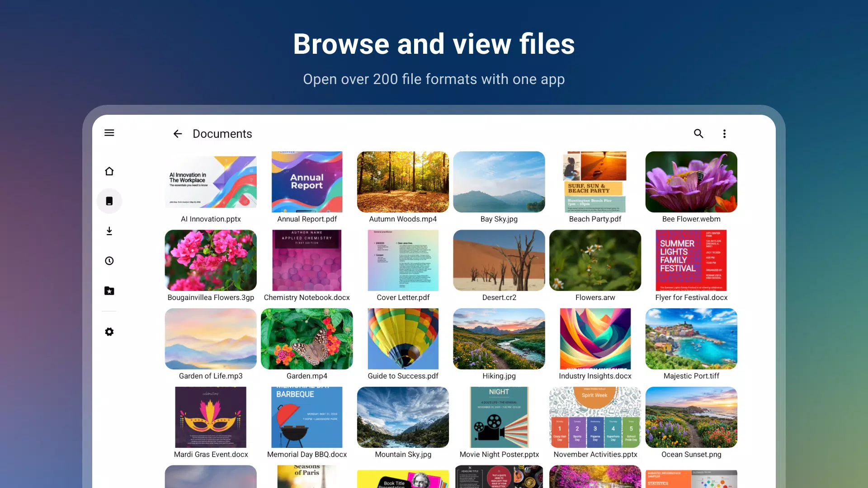Select the device storage sidebar icon
The height and width of the screenshot is (488, 868).
[x=109, y=201]
